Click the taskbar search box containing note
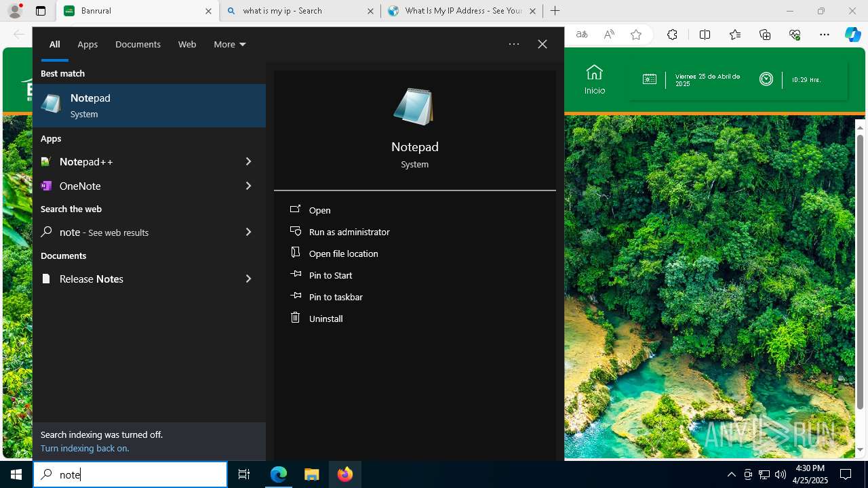Screen dimensions: 868x488 [130, 474]
